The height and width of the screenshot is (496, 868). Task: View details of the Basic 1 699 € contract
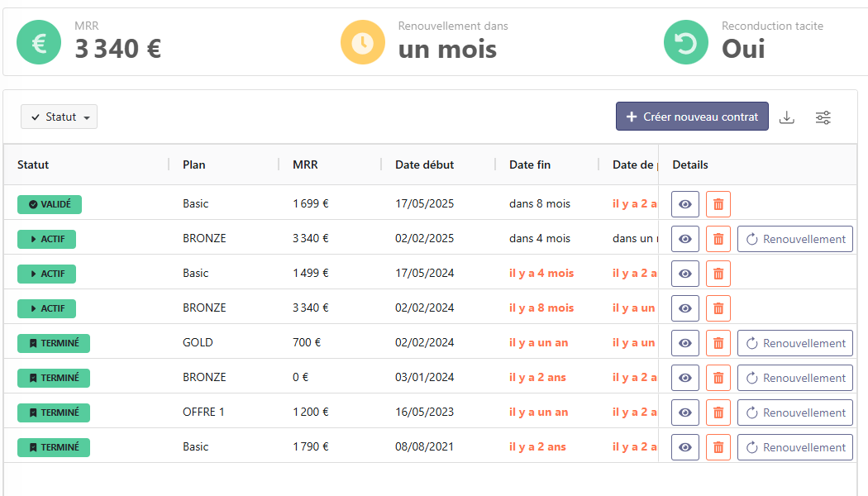[684, 204]
